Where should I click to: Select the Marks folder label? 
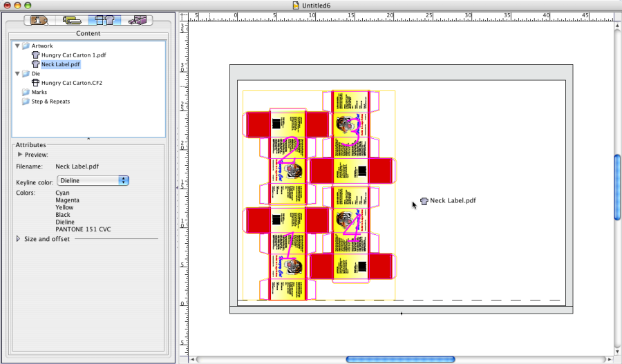(39, 92)
